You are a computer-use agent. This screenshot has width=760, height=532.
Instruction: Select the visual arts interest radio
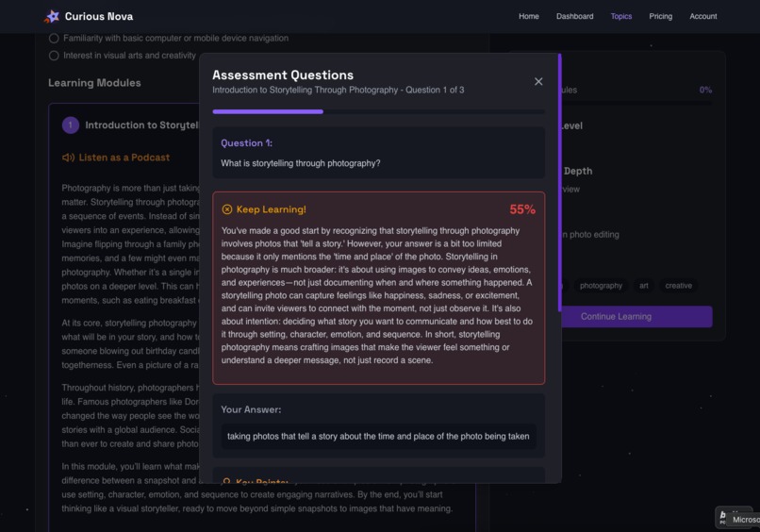point(54,56)
